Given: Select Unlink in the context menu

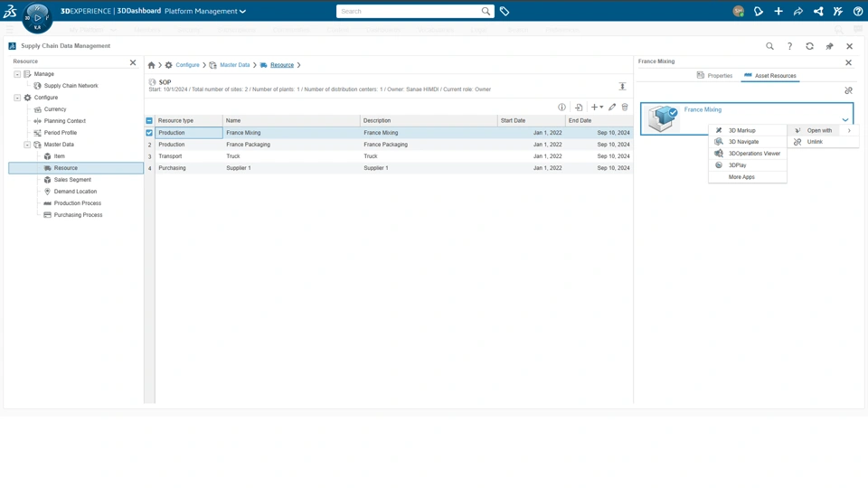Looking at the screenshot, I should pyautogui.click(x=823, y=142).
